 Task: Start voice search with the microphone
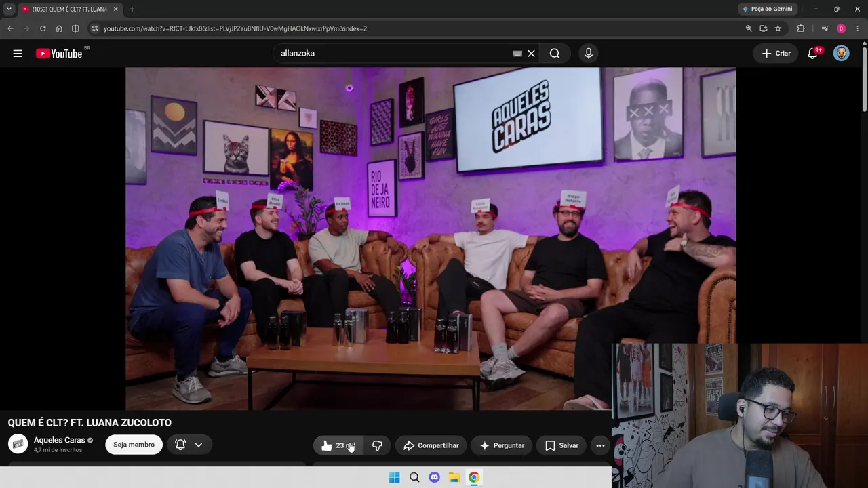[x=588, y=54]
